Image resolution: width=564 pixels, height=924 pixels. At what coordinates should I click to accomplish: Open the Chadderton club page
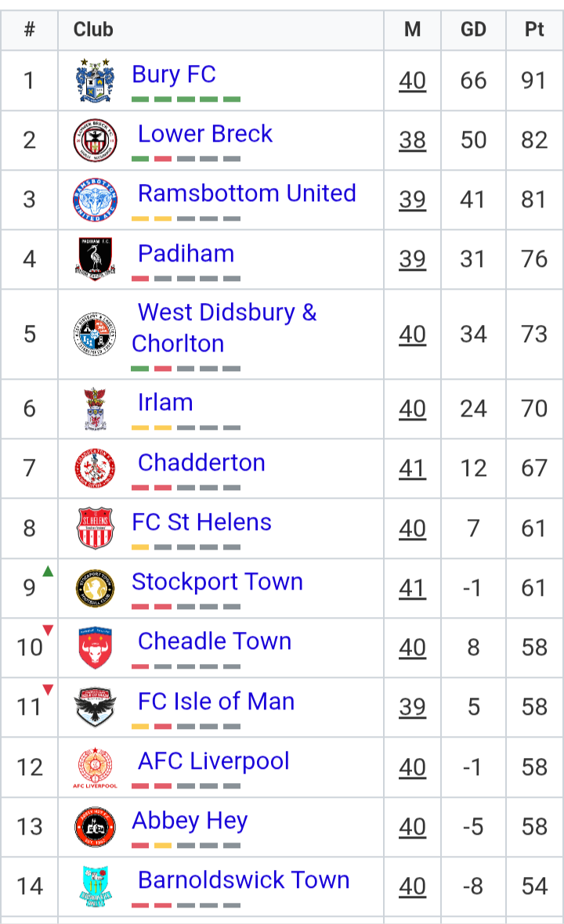pos(201,463)
